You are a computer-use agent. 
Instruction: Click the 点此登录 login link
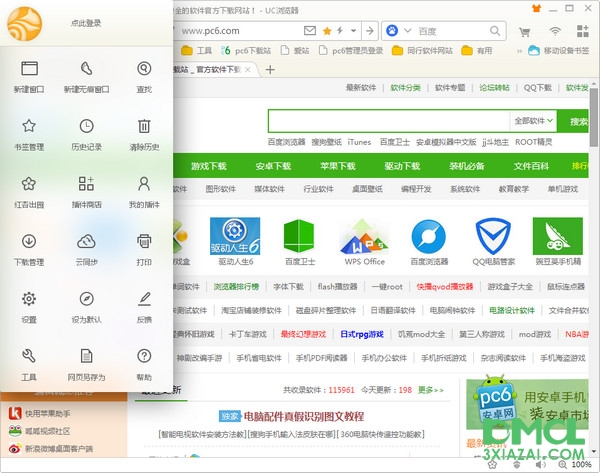86,23
